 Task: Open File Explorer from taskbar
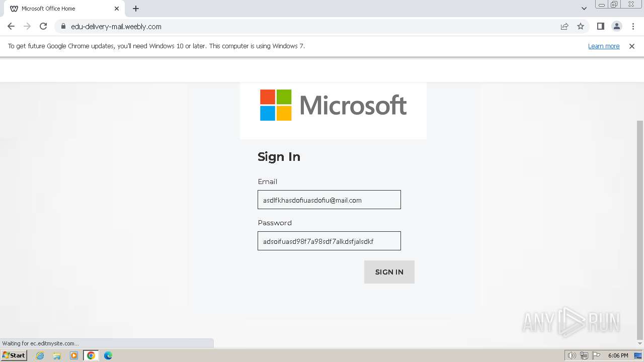(x=57, y=355)
